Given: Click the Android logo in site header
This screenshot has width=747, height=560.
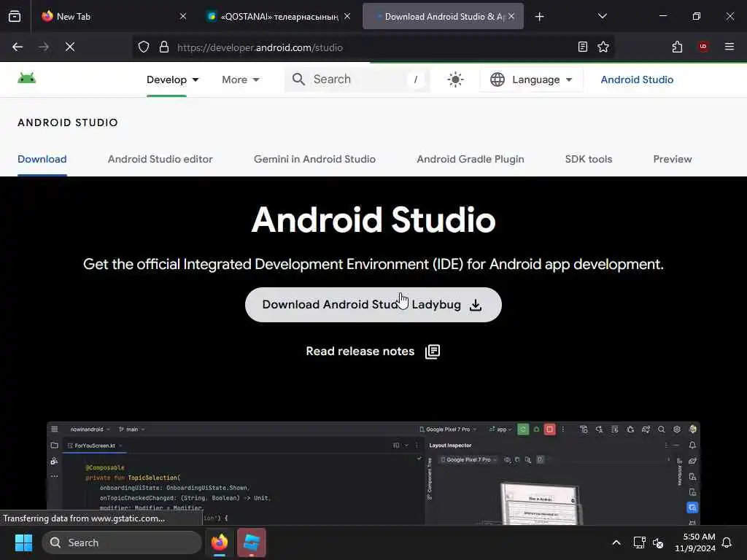Looking at the screenshot, I should 27,78.
